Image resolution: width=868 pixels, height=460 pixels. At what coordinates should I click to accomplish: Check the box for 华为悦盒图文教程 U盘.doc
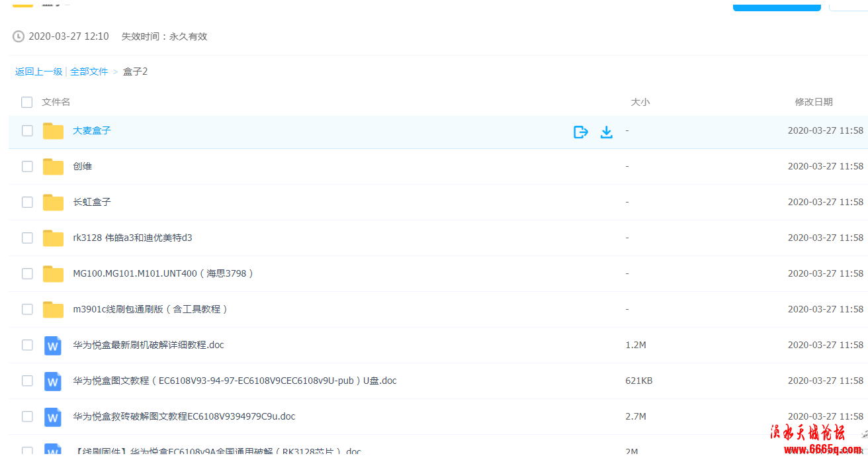[27, 381]
